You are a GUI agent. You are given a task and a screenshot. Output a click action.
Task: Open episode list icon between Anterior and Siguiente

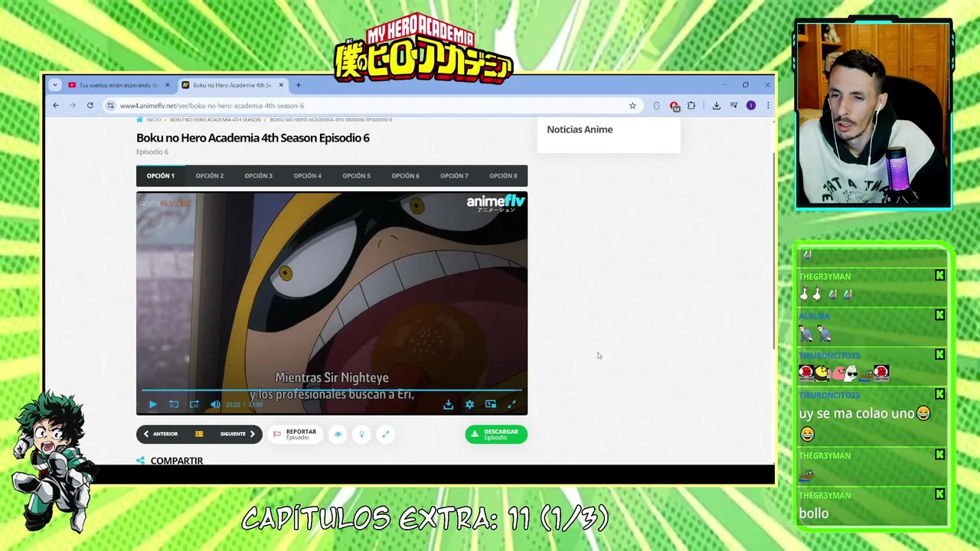199,434
